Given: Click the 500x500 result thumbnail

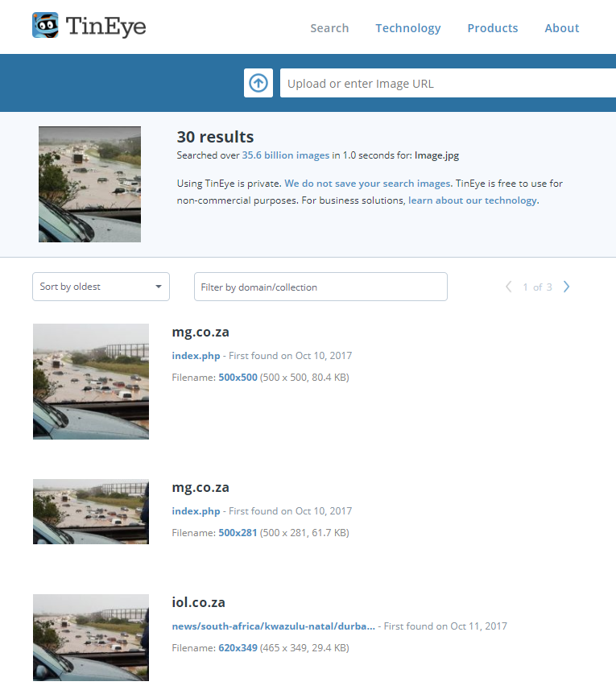Looking at the screenshot, I should click(x=91, y=382).
